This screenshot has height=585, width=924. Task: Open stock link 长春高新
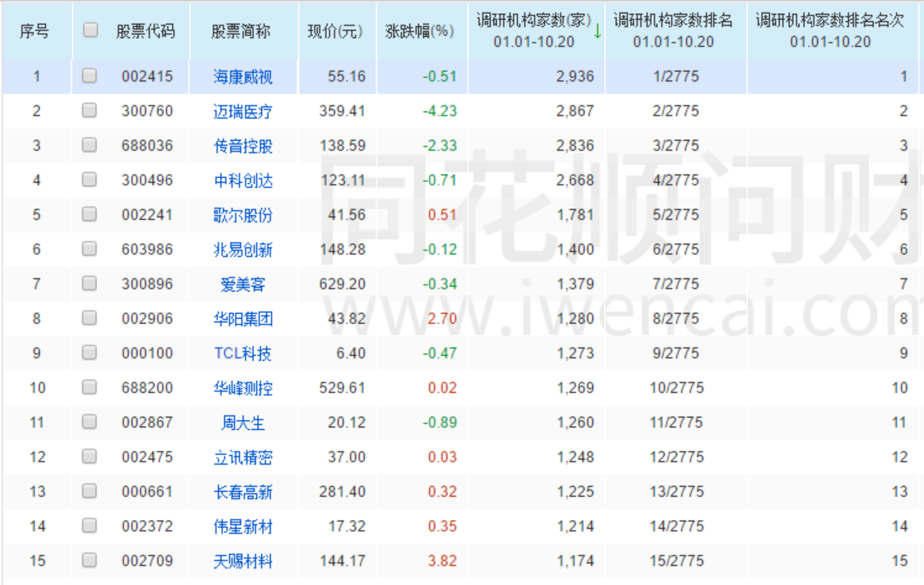pos(243,493)
